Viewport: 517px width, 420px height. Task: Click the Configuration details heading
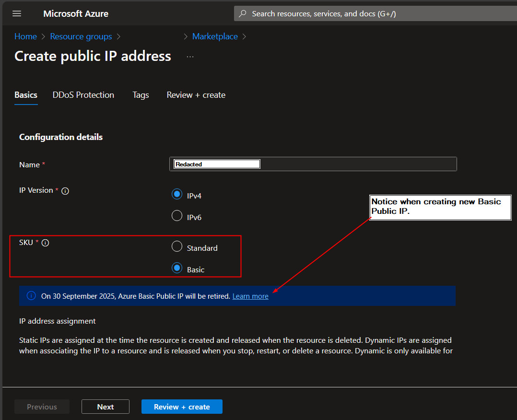coord(61,137)
